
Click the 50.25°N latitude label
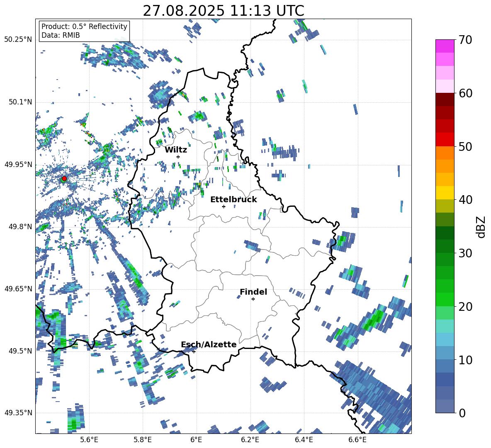tap(18, 40)
